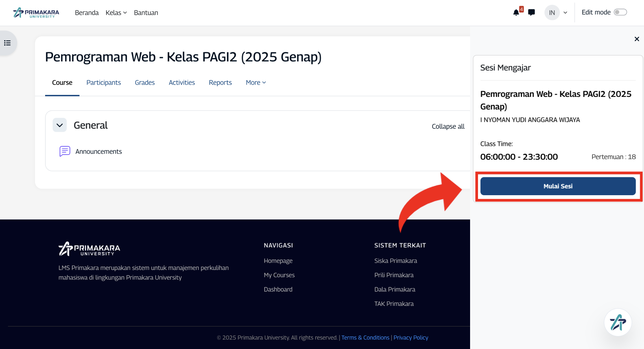
Task: Expand the Kelas dropdown menu
Action: 116,13
